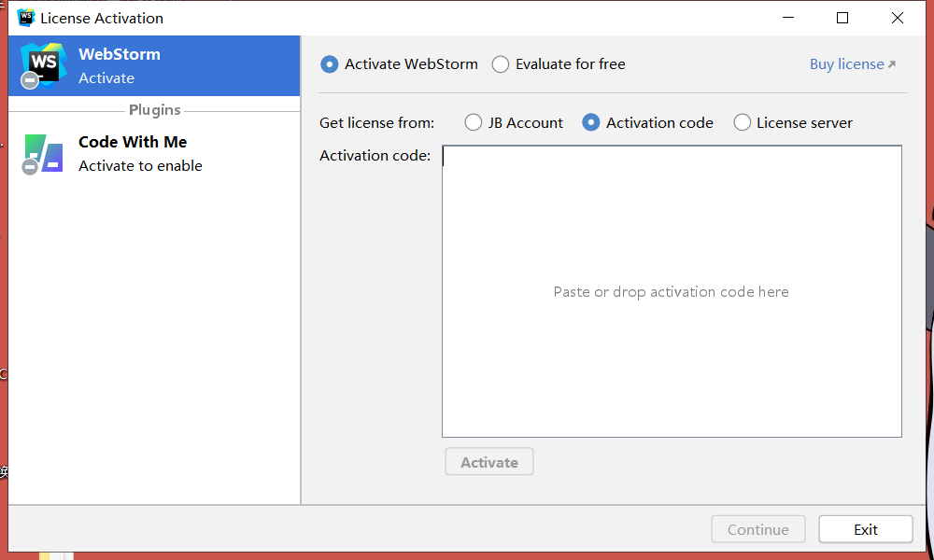
Task: Click the 'Get license from:' label
Action: 377,122
